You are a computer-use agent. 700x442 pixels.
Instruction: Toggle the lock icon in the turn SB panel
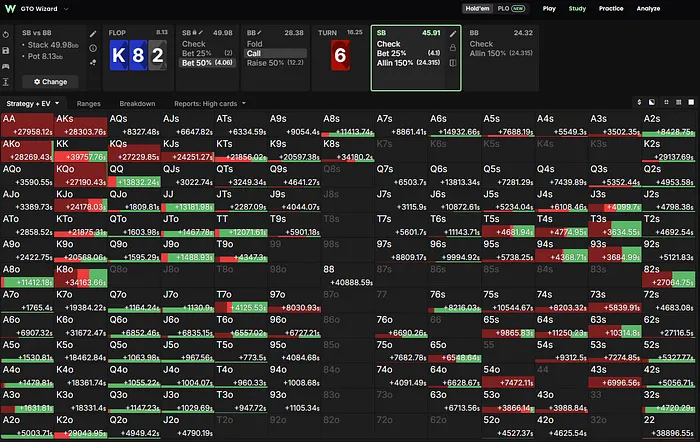point(453,48)
